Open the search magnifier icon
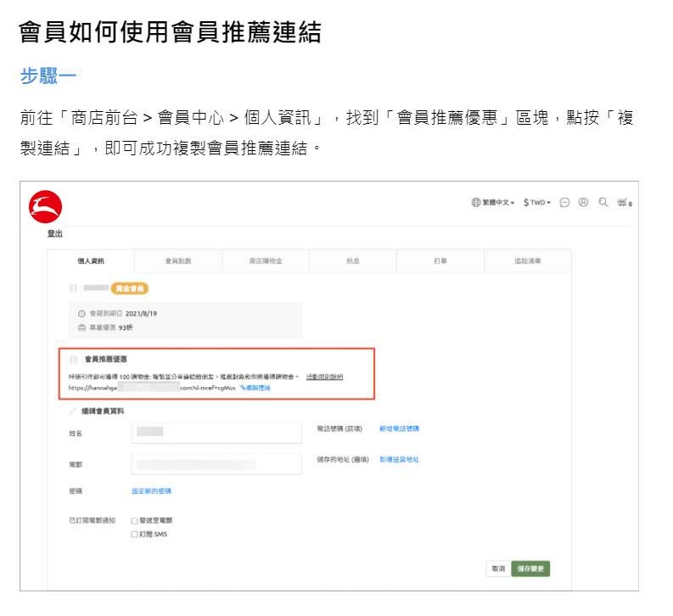 [603, 203]
